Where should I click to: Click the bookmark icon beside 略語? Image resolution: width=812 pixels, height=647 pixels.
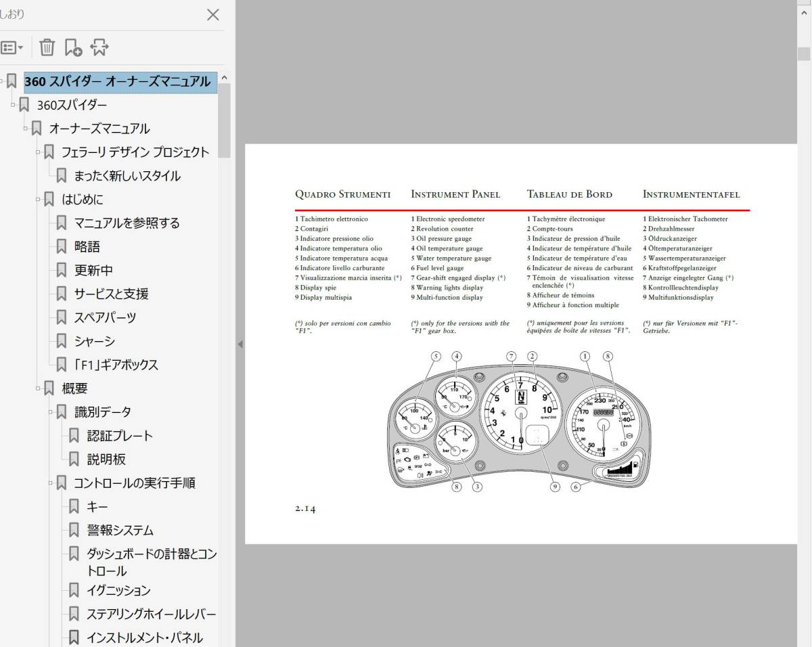click(62, 247)
